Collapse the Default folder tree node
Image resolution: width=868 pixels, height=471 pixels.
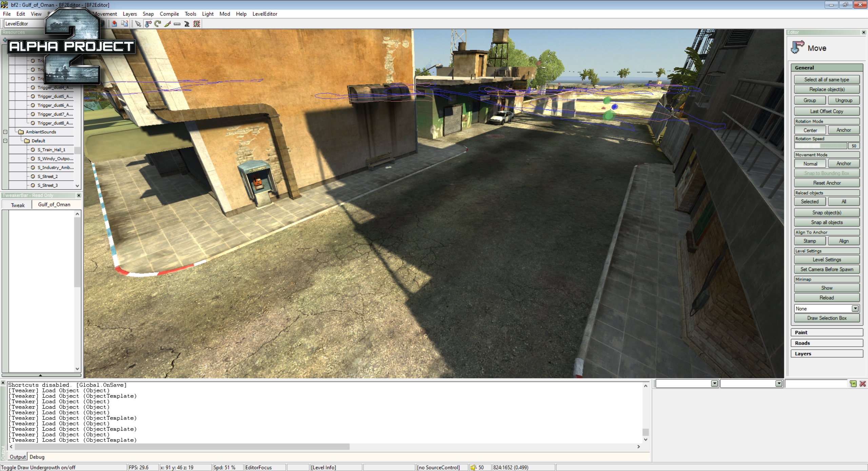[5, 141]
